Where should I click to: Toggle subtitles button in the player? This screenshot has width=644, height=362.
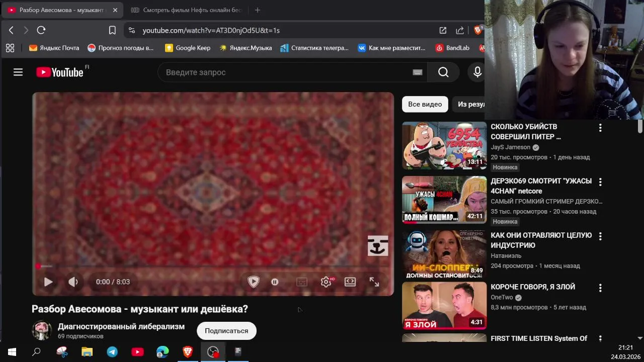302,282
